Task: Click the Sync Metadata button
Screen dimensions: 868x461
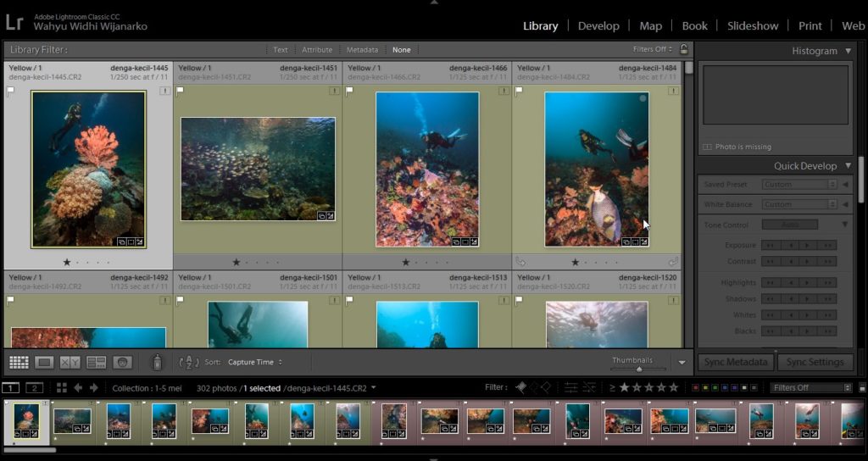Action: tap(736, 362)
